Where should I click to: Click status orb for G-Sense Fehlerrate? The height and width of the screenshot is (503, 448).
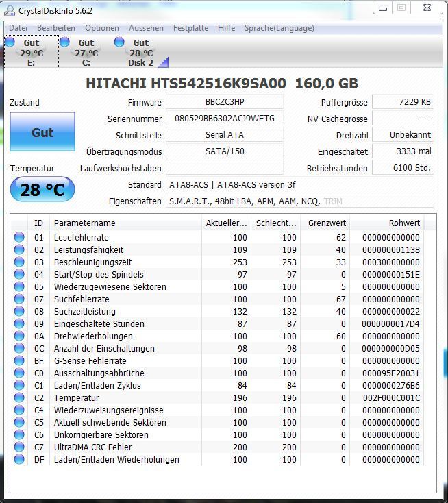coord(19,360)
